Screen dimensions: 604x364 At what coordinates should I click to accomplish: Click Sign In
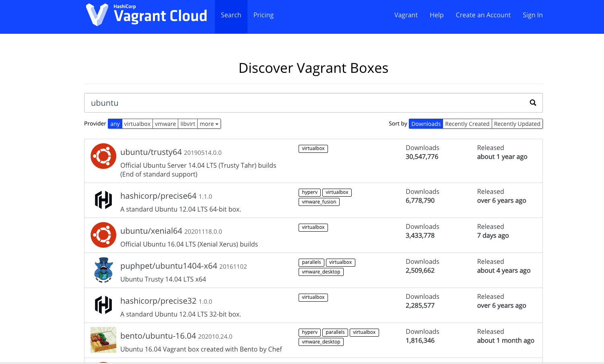pos(533,15)
